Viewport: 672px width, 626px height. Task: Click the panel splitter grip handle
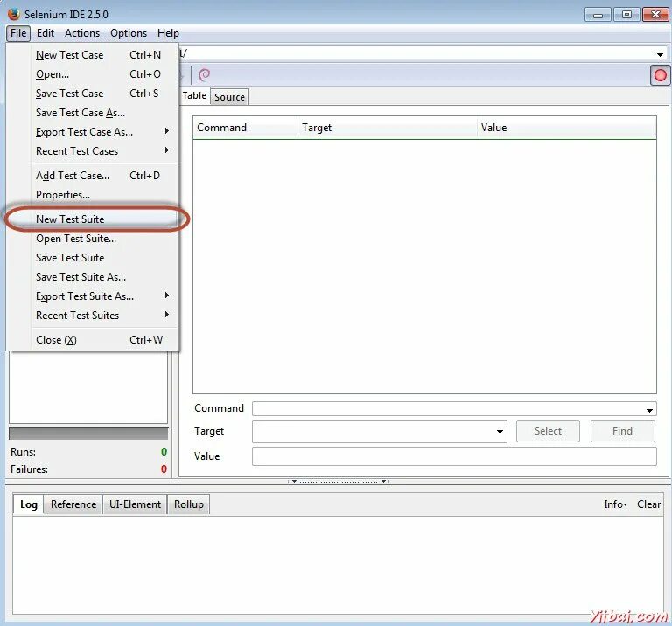tap(338, 481)
